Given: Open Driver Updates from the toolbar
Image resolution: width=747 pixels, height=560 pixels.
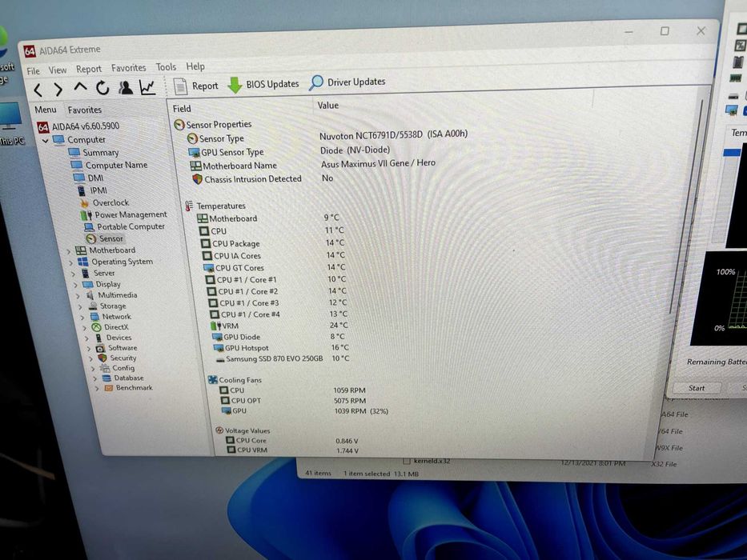Looking at the screenshot, I should (347, 82).
